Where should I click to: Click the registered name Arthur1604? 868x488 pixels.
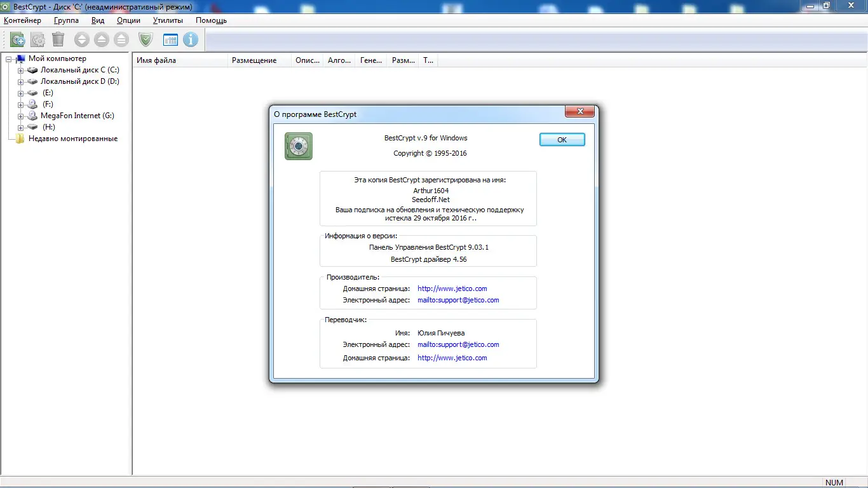[x=430, y=190]
